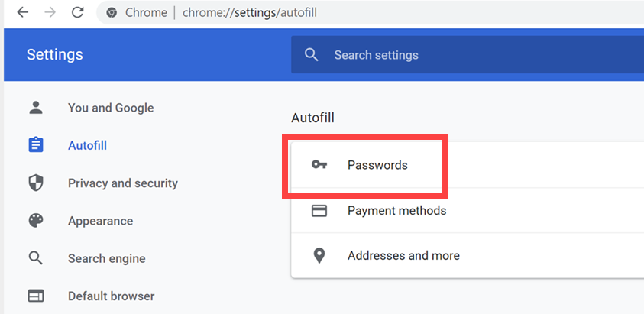Click the search magnifier icon in Settings

click(311, 55)
